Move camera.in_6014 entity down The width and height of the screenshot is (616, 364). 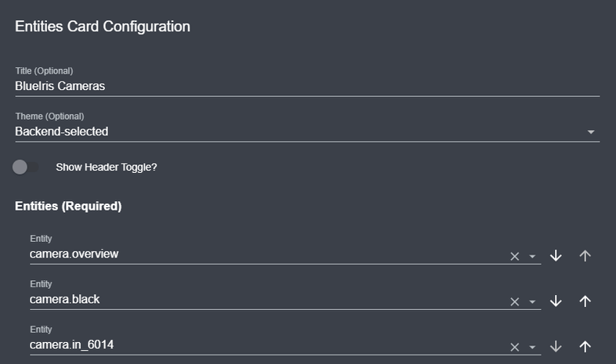coord(556,347)
